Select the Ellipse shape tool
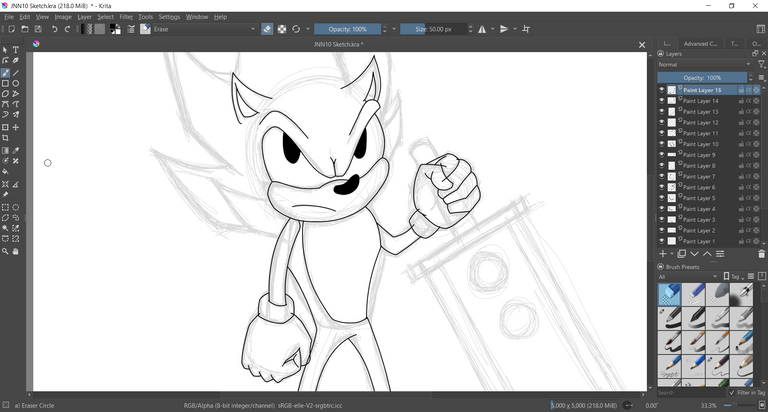This screenshot has height=412, width=768. (x=16, y=84)
